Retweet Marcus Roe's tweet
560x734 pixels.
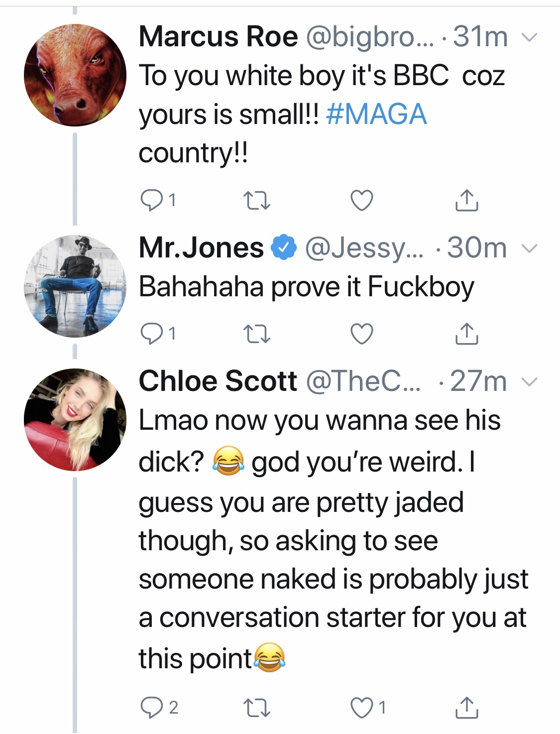point(256,200)
